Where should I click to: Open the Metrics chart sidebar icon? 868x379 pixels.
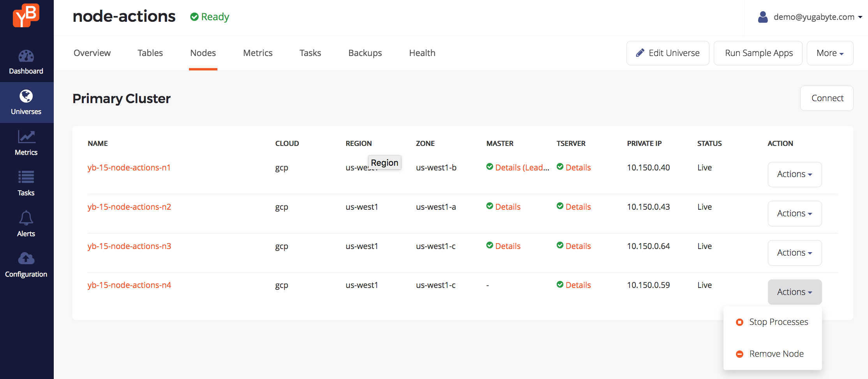26,137
